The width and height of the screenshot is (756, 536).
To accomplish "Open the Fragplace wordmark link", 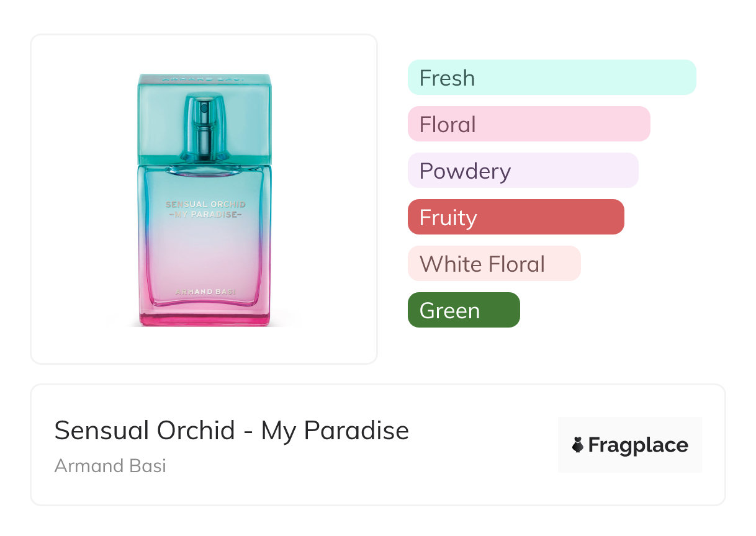I will point(638,445).
